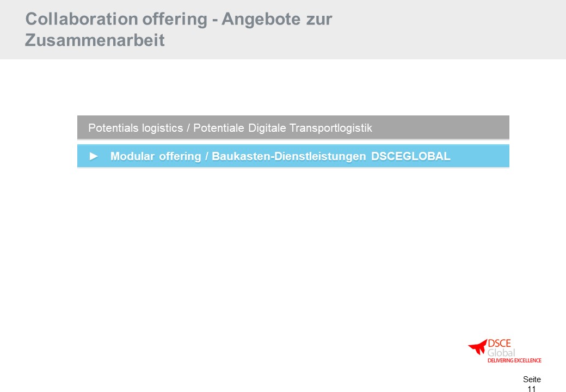
Task: Select the gray Potentials logistics bar
Action: (x=293, y=127)
